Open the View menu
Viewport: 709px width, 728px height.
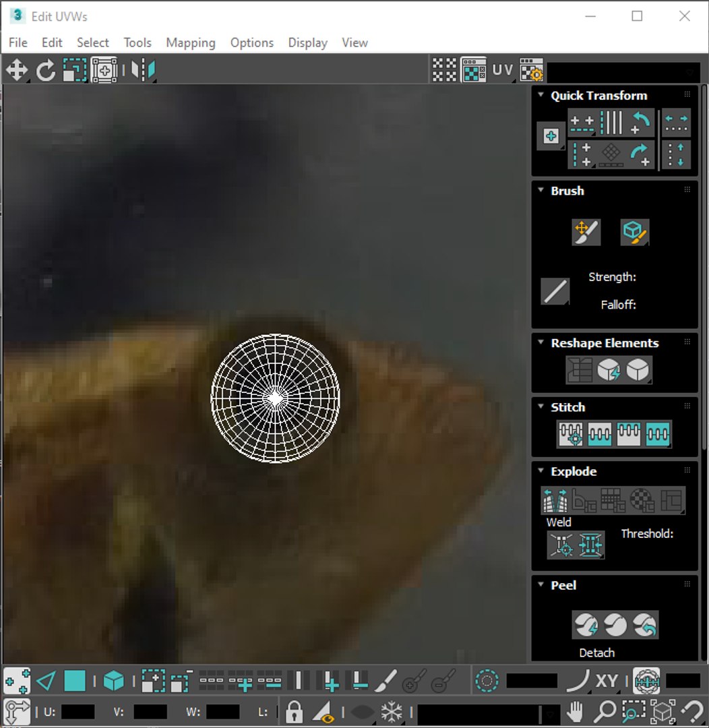(x=355, y=42)
